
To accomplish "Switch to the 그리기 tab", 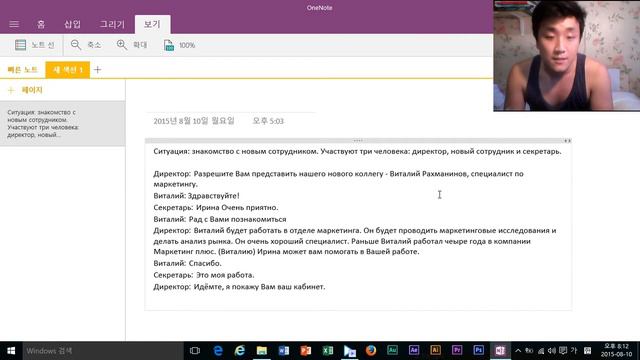I will pos(112,24).
